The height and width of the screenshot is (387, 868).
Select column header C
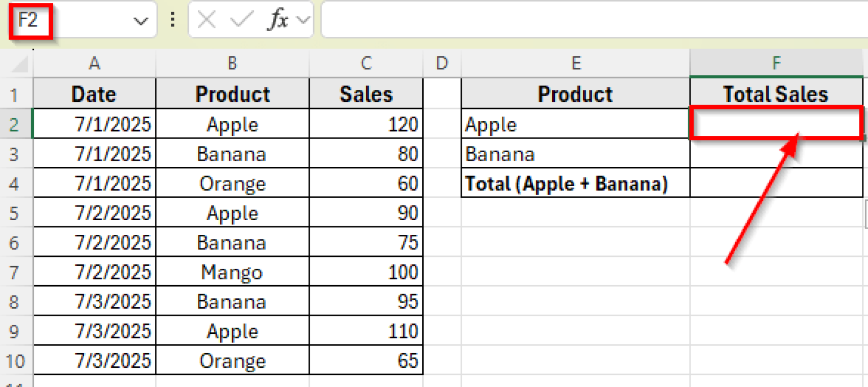(366, 63)
